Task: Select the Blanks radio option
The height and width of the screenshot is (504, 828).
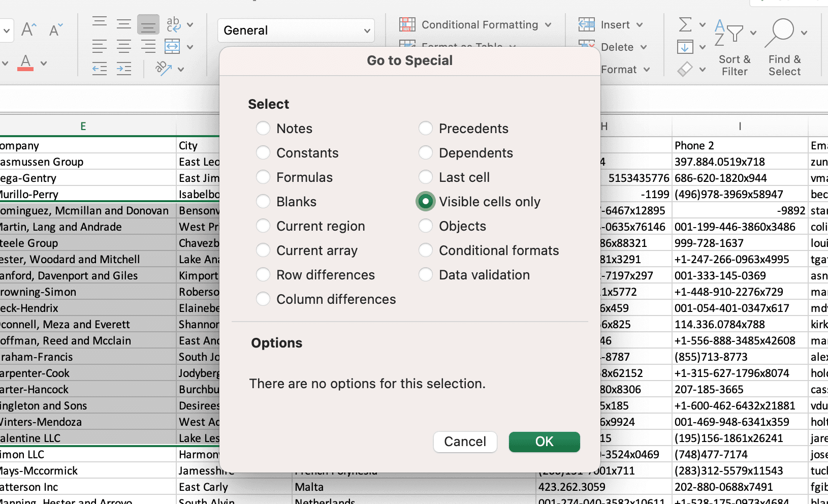Action: click(263, 202)
